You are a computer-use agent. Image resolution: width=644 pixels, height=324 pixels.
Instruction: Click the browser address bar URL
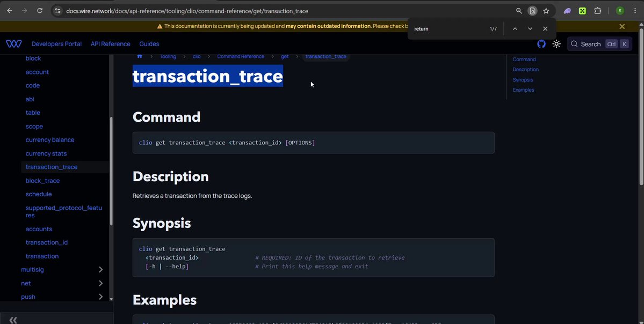tap(187, 11)
